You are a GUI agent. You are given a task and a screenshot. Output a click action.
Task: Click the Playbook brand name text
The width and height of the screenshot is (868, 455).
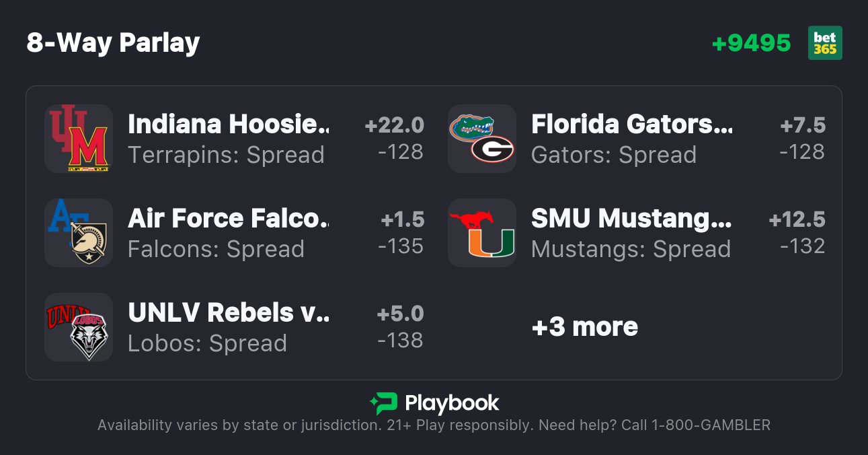(x=452, y=403)
